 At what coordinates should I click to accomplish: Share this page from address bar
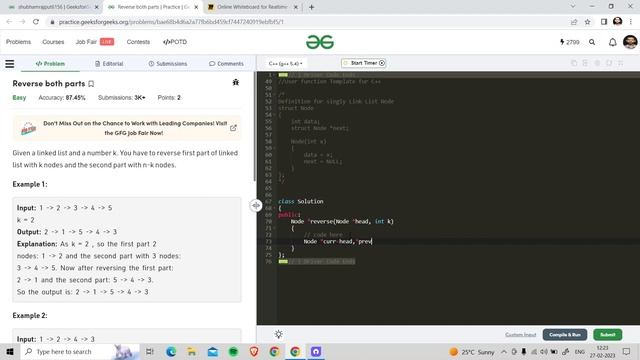click(x=574, y=22)
